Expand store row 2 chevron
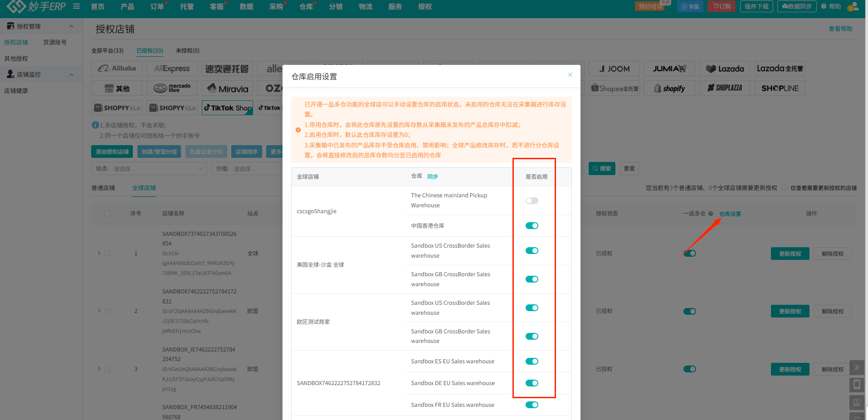 [99, 311]
